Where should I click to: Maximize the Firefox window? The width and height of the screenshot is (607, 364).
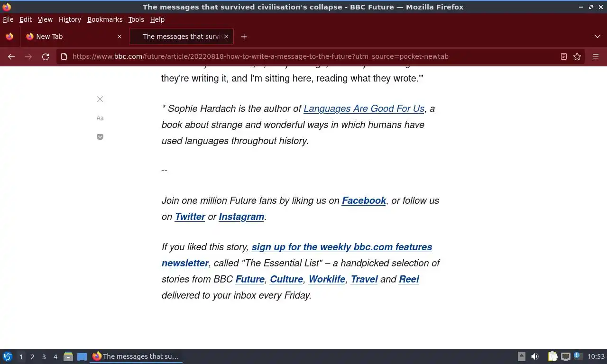(x=590, y=7)
